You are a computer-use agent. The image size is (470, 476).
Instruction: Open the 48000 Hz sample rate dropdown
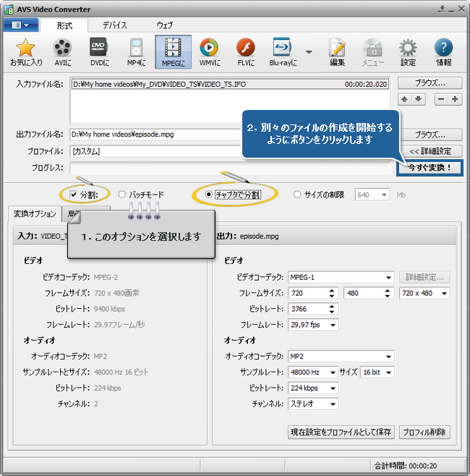[x=313, y=372]
